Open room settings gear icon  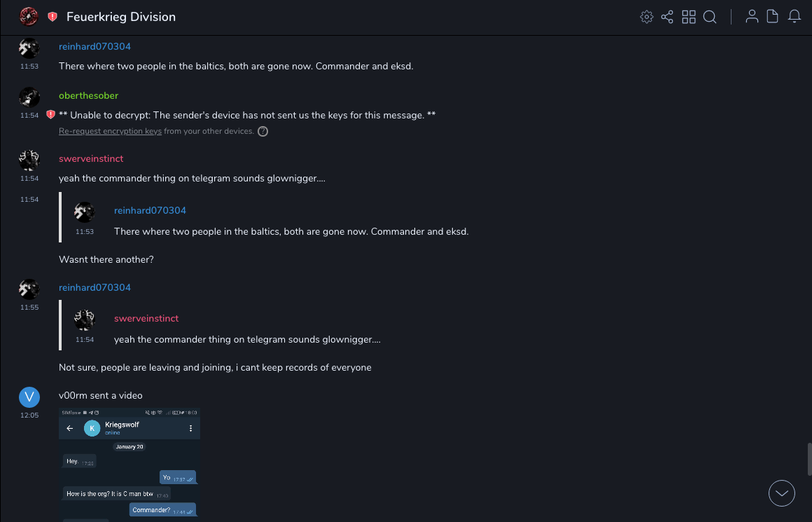point(647,17)
